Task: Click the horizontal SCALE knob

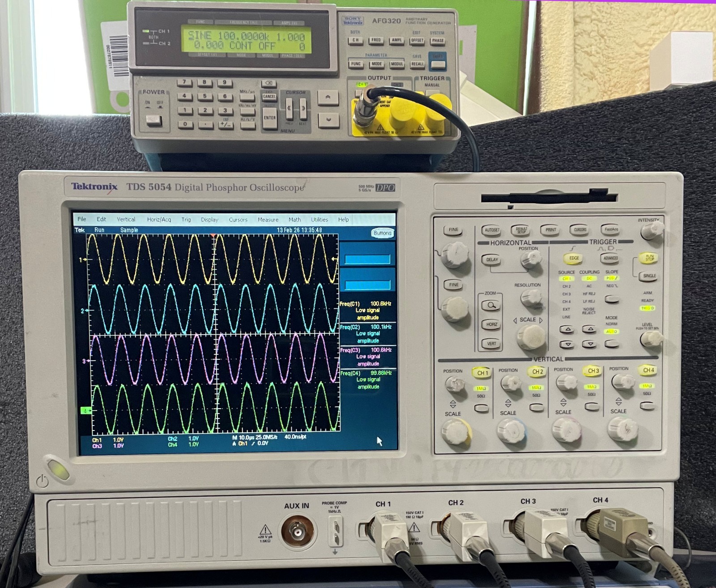Action: 531,337
